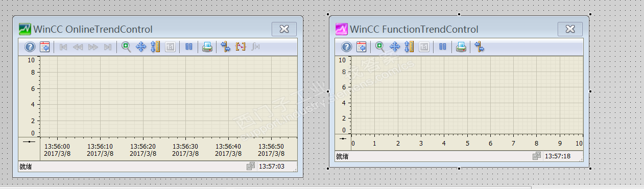Image resolution: width=644 pixels, height=189 pixels.
Task: Open configuration dialog in OnlineTrendControl toolbar
Action: [45, 47]
